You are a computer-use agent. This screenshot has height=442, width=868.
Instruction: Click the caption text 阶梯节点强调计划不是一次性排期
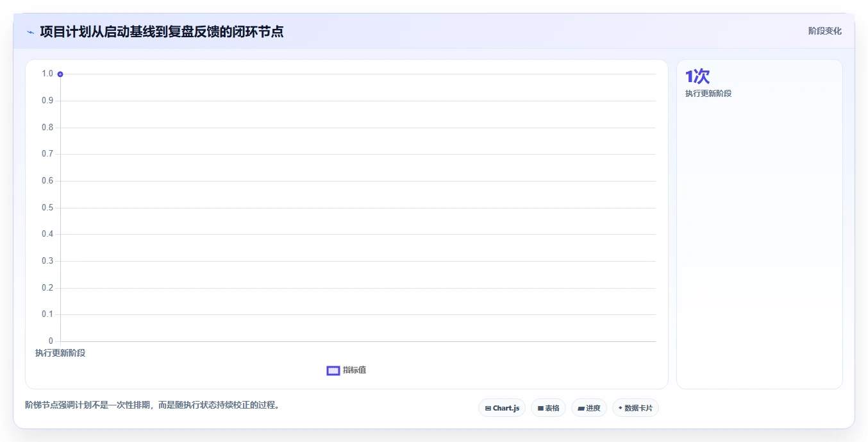coord(87,405)
